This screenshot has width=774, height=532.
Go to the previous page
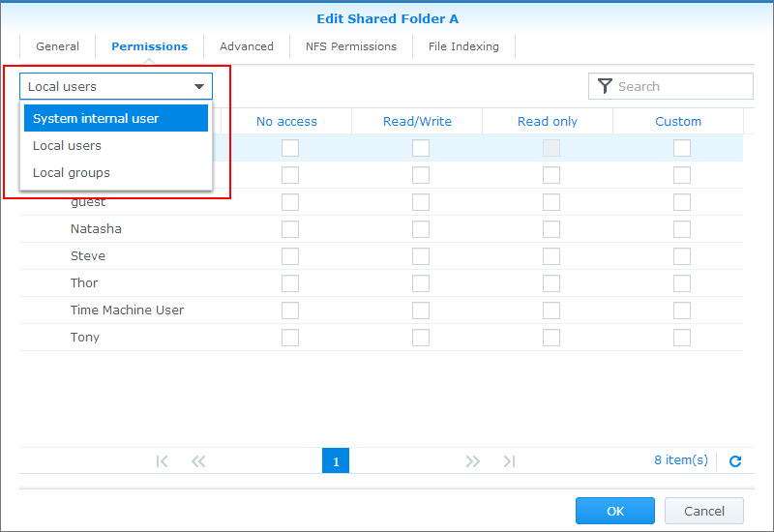[x=198, y=461]
